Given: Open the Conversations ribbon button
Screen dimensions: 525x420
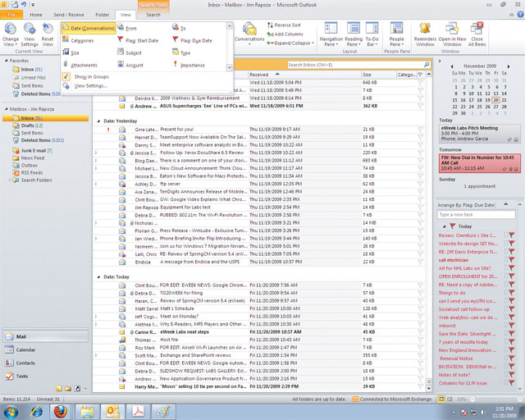Looking at the screenshot, I should pos(249,34).
